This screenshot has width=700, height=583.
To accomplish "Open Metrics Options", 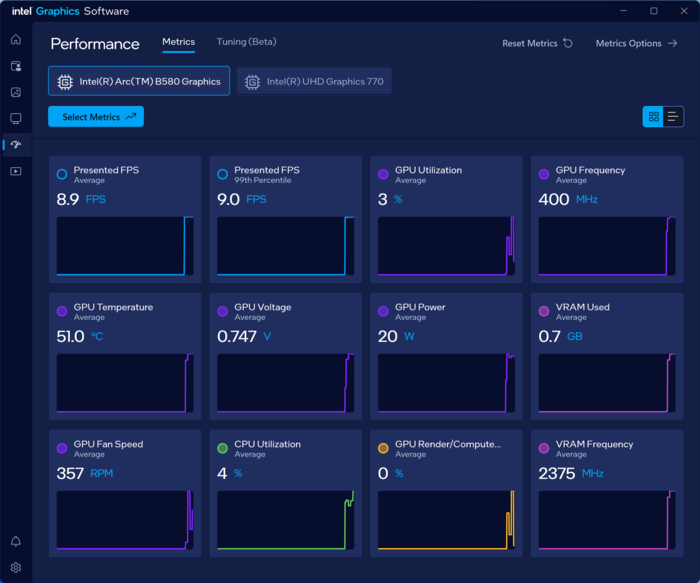I will click(637, 43).
